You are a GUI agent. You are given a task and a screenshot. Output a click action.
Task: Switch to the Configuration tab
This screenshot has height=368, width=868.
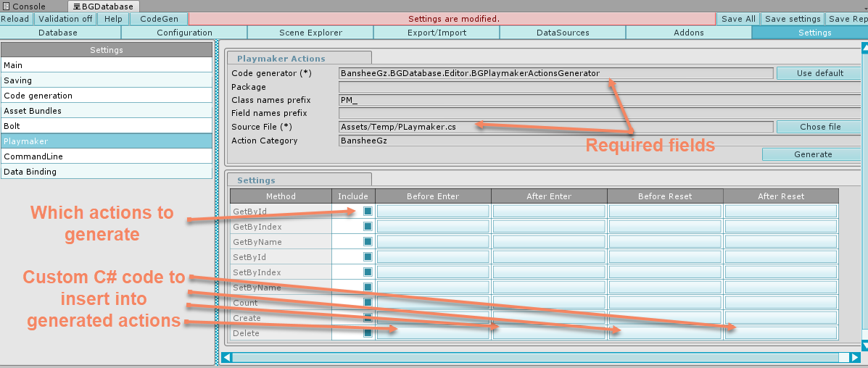point(184,33)
